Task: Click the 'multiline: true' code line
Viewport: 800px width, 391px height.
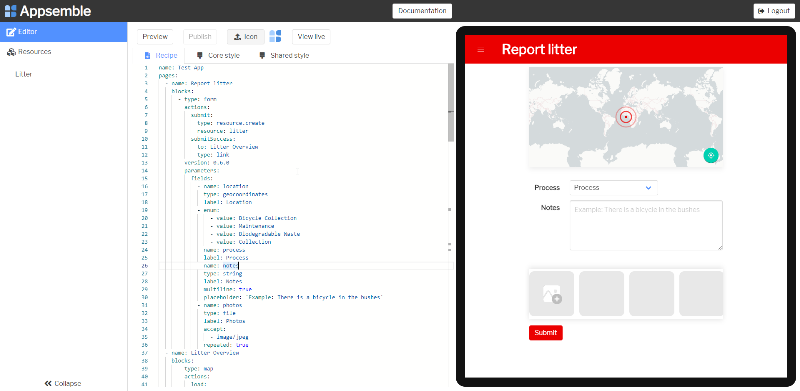Action: pyautogui.click(x=228, y=289)
